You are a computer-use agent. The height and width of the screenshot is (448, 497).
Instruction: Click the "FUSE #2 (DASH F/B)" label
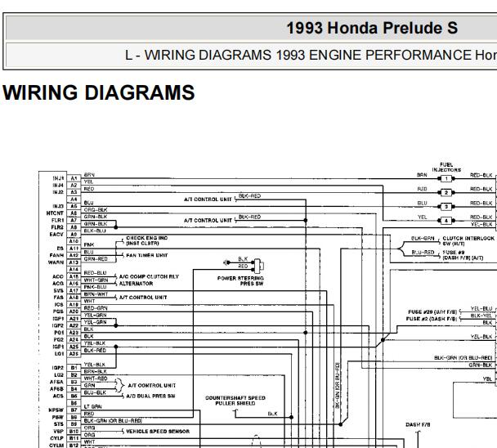(x=432, y=319)
